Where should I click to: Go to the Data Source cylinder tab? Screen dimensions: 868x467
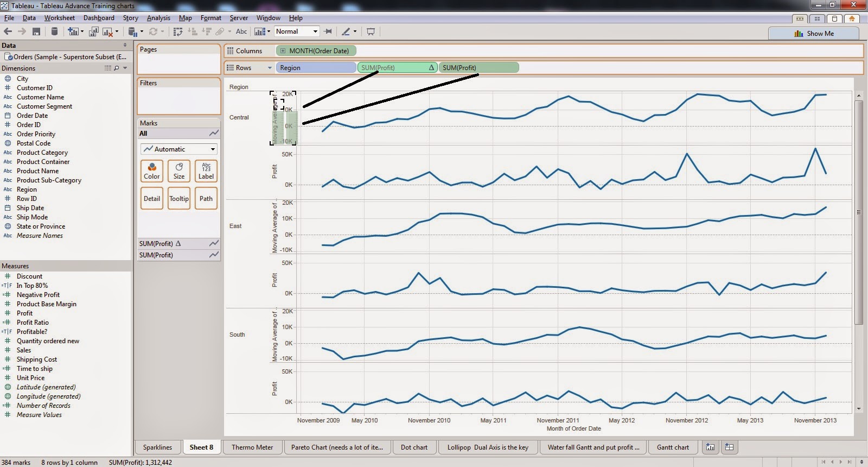tap(834, 18)
